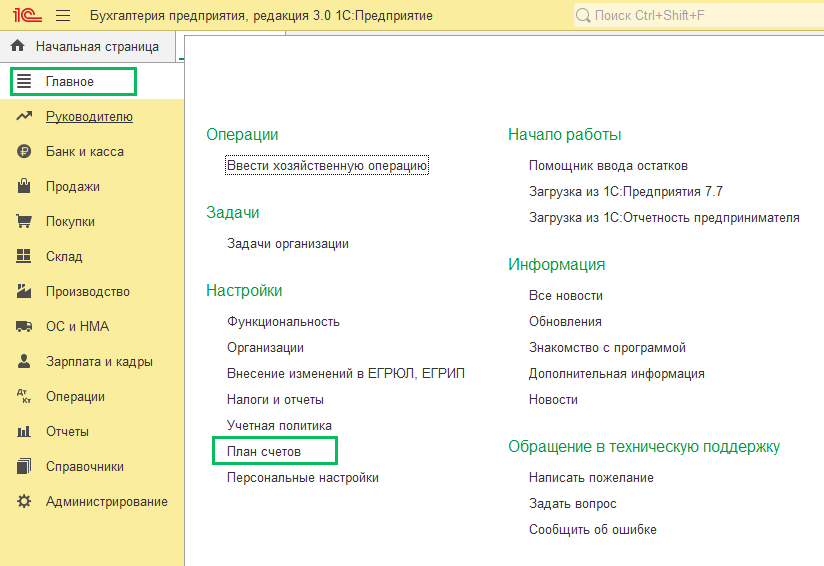Click the application title text

pyautogui.click(x=261, y=16)
